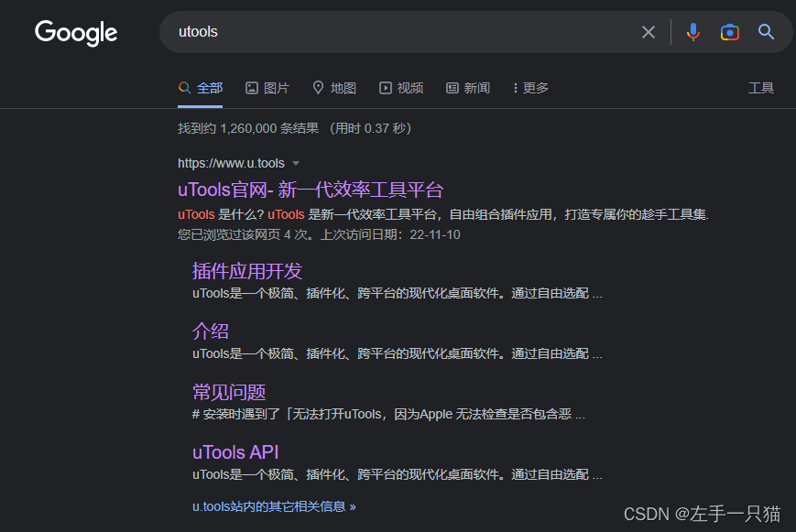
Task: Open the 工具 search tools
Action: [761, 88]
